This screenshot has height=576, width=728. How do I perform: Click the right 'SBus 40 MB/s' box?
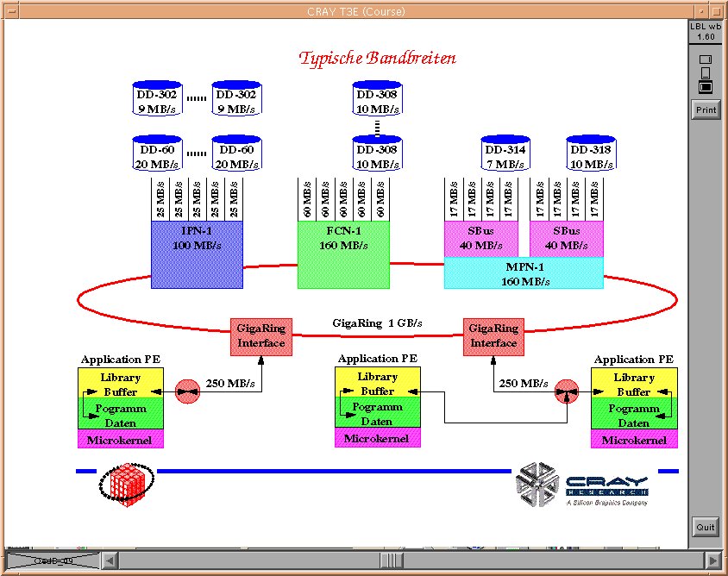(x=567, y=239)
